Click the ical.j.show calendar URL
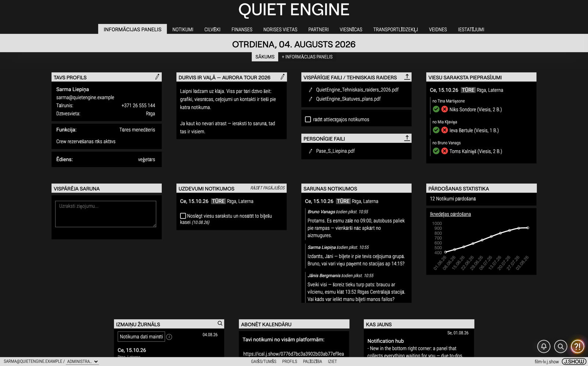588x366 pixels. click(x=294, y=354)
